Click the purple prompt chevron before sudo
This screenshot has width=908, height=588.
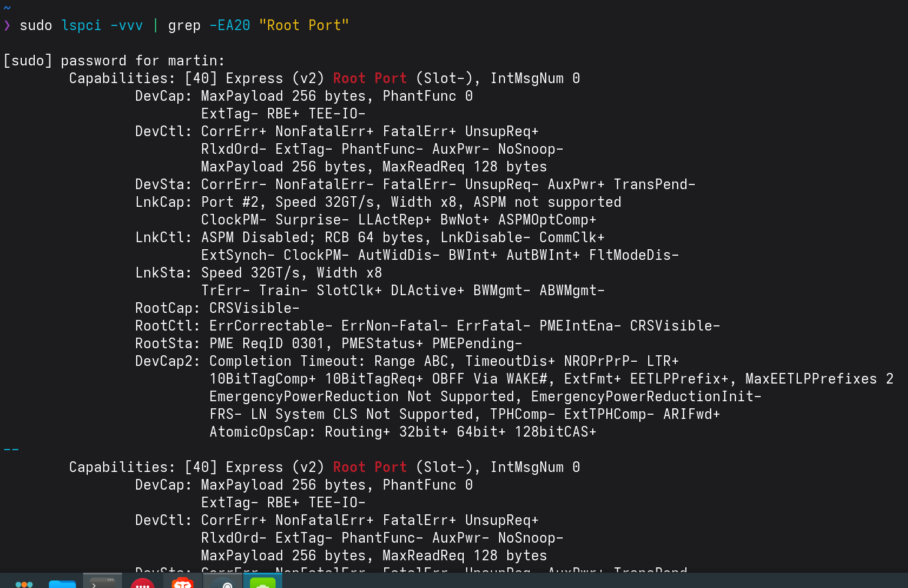(x=7, y=25)
